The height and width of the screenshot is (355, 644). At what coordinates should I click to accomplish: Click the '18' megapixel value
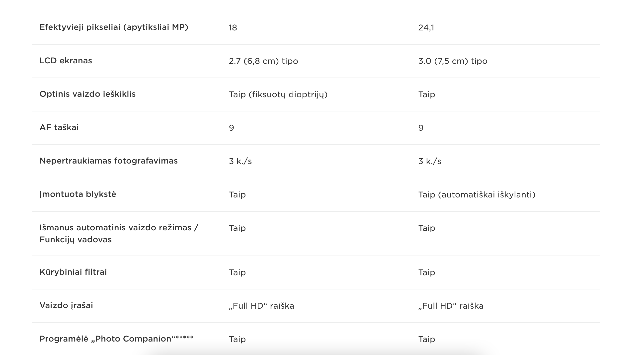233,27
